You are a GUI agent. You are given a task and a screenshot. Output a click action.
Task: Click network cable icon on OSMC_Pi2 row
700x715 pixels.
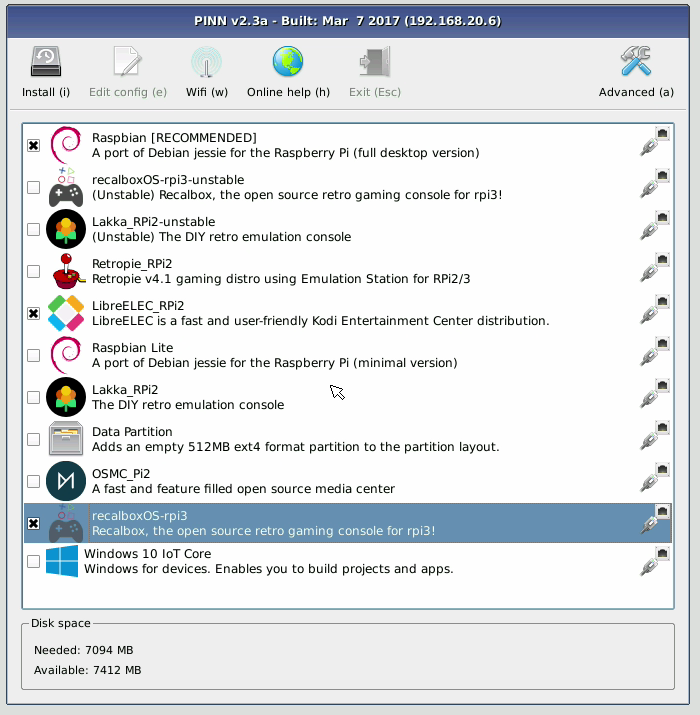click(x=655, y=477)
